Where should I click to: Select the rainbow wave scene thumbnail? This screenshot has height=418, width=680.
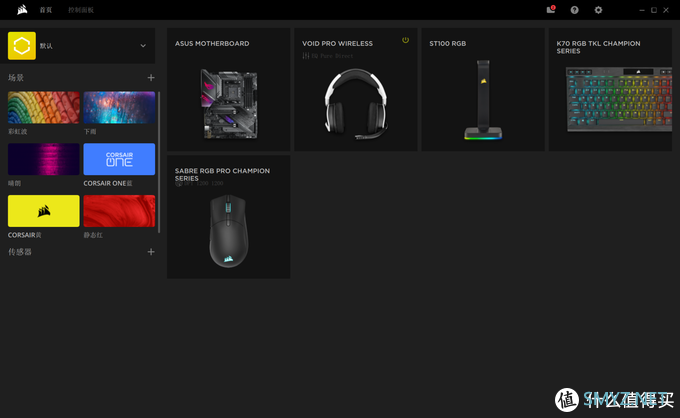click(44, 108)
